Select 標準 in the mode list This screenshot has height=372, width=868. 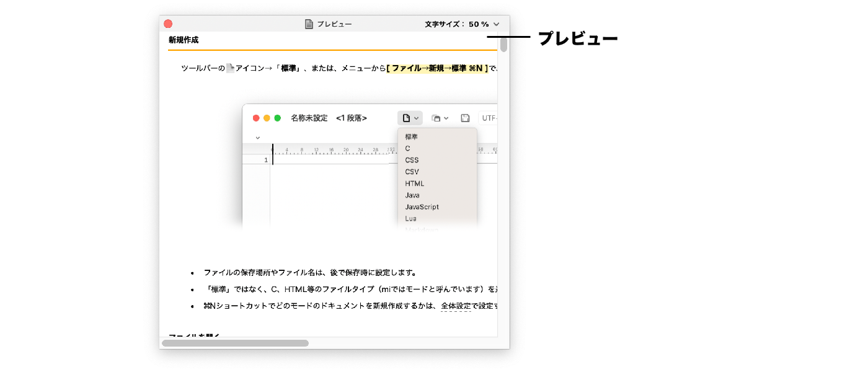pyautogui.click(x=412, y=137)
